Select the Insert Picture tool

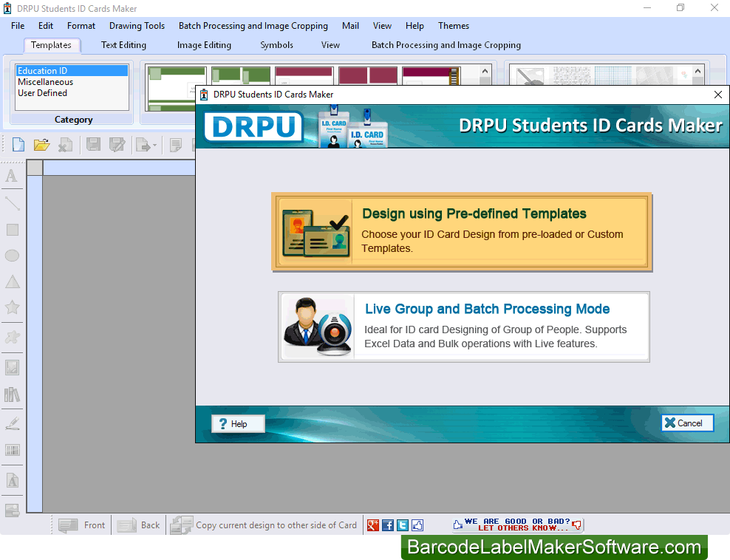[x=12, y=368]
